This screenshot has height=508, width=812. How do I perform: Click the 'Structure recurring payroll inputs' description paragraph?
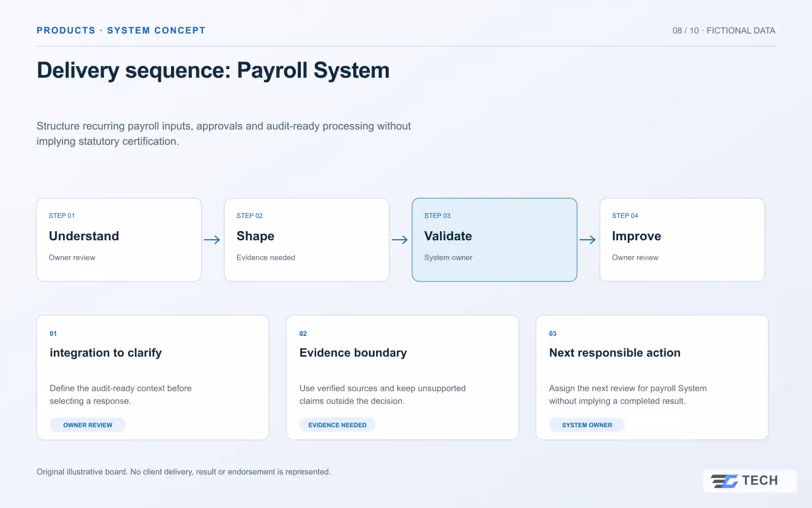[x=224, y=134]
